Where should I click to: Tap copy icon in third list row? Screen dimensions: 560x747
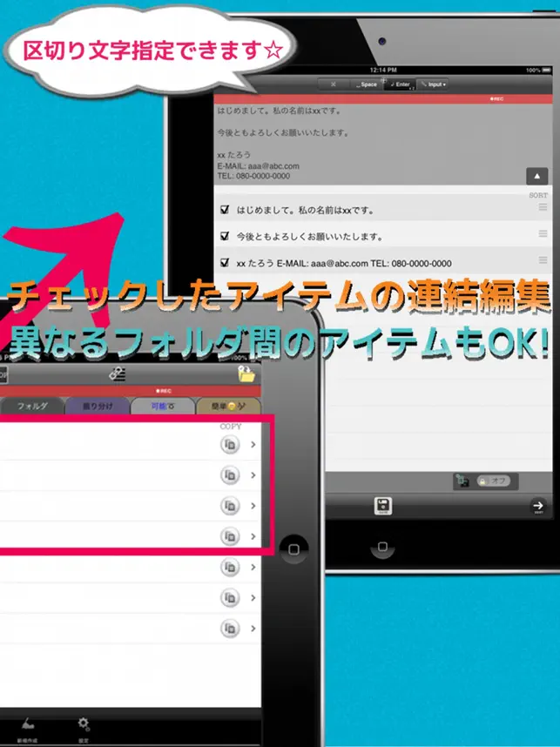230,506
